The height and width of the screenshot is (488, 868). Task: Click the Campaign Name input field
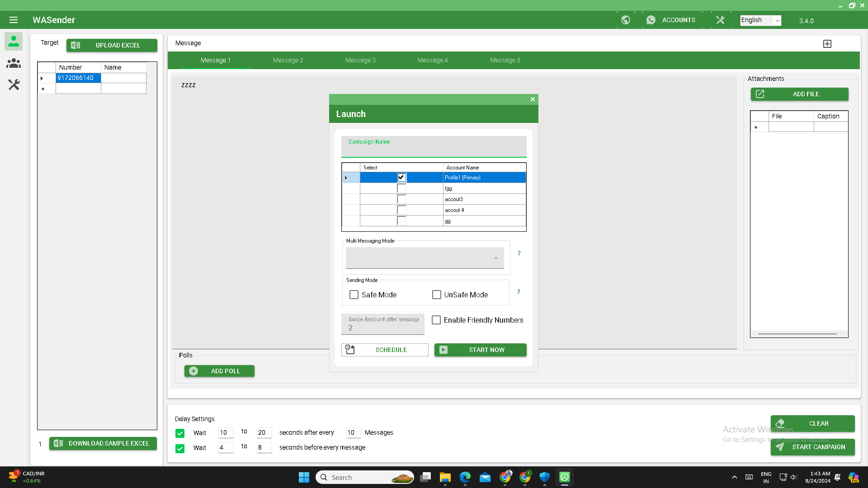[x=434, y=150]
